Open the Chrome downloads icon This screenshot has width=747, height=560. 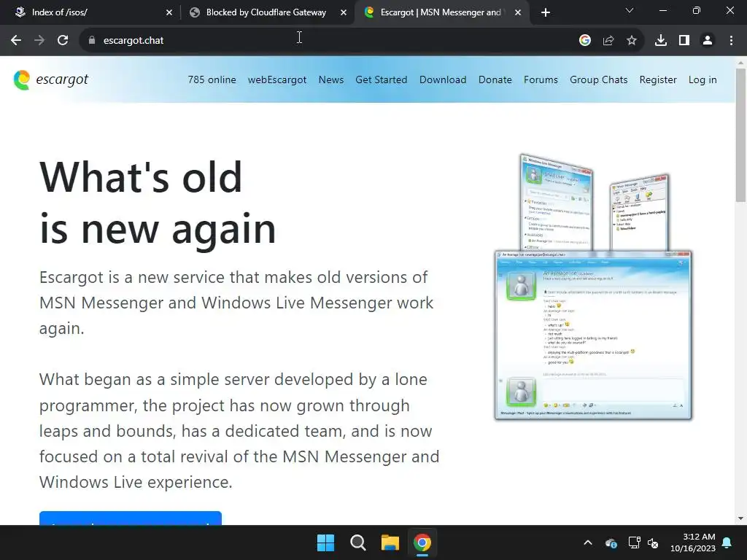coord(661,41)
